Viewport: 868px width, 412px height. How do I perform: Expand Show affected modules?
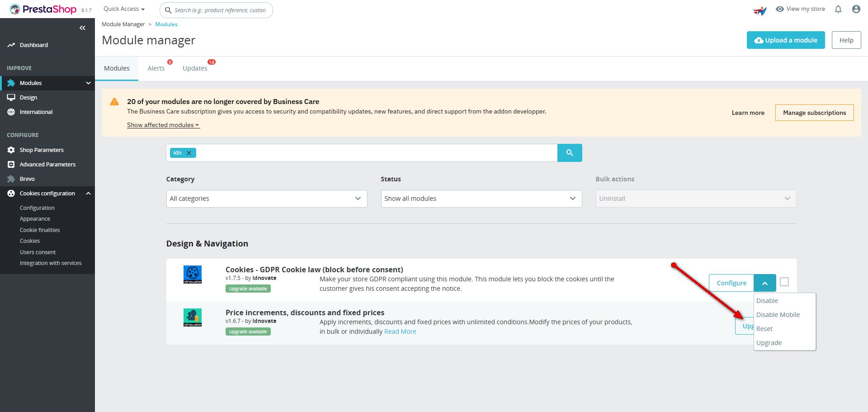coord(163,125)
